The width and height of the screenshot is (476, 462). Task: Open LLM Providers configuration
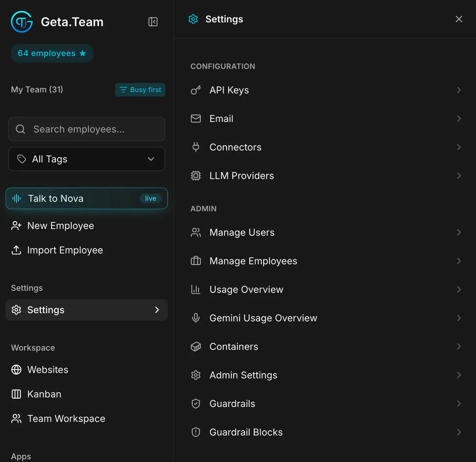tap(326, 175)
